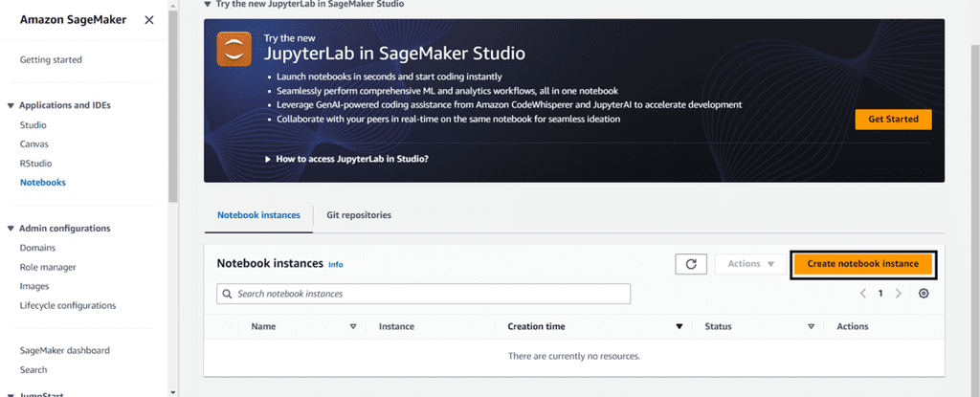980x397 pixels.
Task: Expand How to access JupyterLab in Studio
Action: click(x=267, y=159)
